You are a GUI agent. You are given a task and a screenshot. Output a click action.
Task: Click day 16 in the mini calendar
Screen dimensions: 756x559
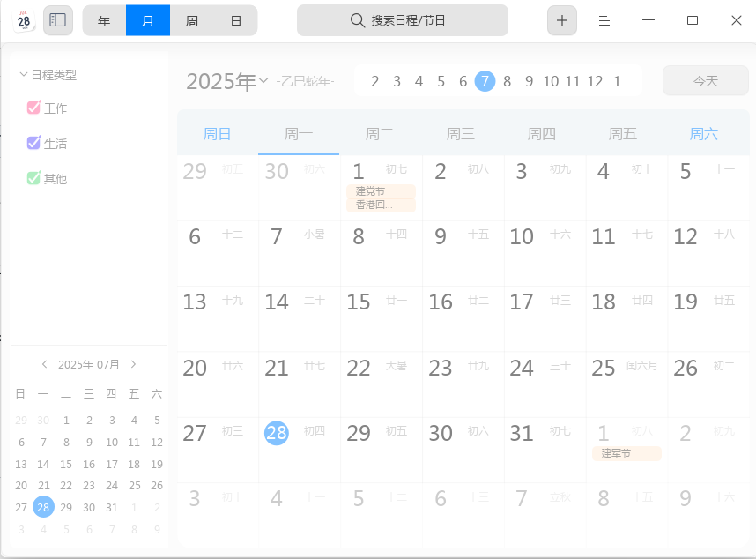[x=89, y=464]
